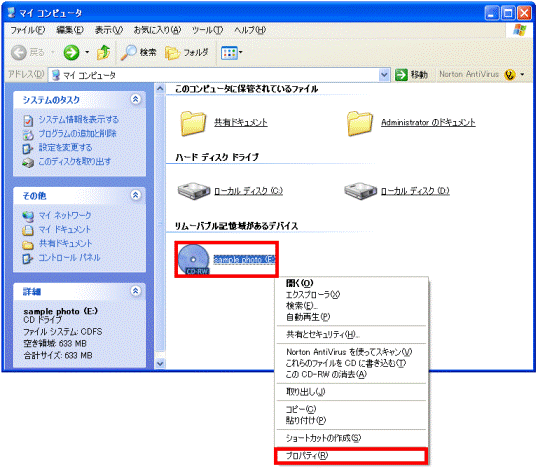Click the プログラムの追加と削除 icon
The image size is (538, 469).
[28, 134]
